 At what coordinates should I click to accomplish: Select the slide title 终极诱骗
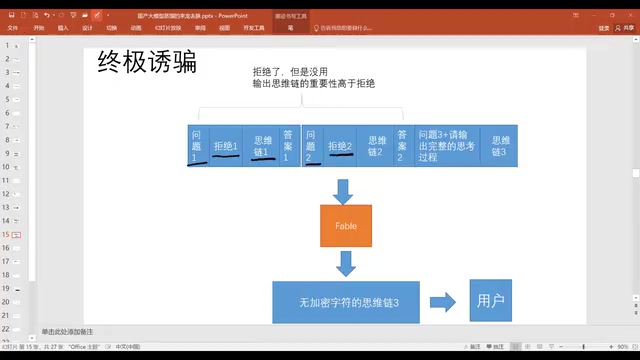point(147,62)
